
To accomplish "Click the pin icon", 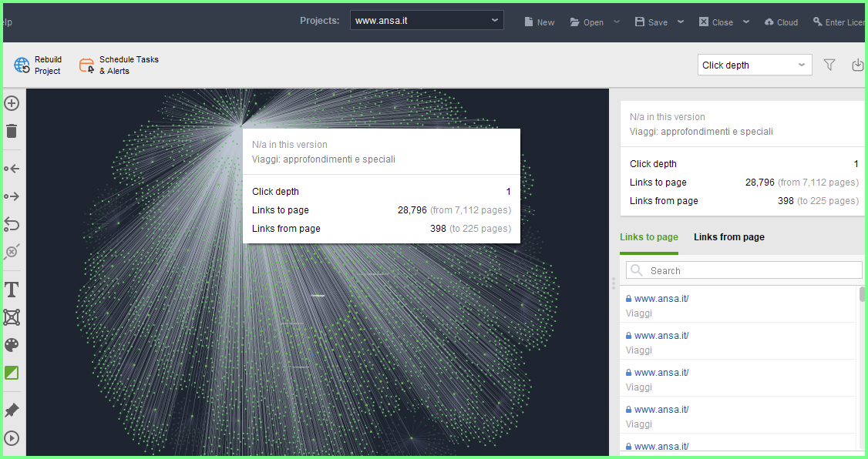I will pyautogui.click(x=12, y=410).
